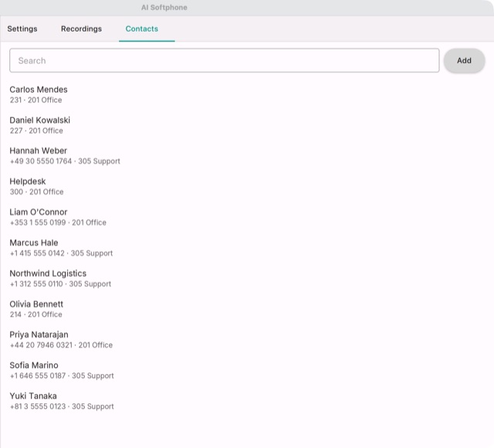The image size is (494, 448).
Task: Select number +1 415 555 0142
Action: click(37, 253)
